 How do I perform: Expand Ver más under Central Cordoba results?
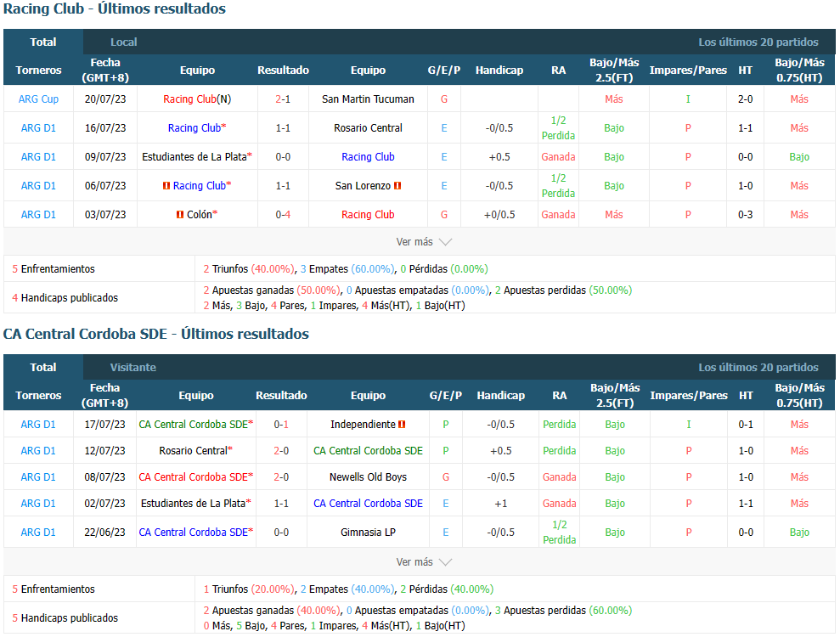pos(424,561)
